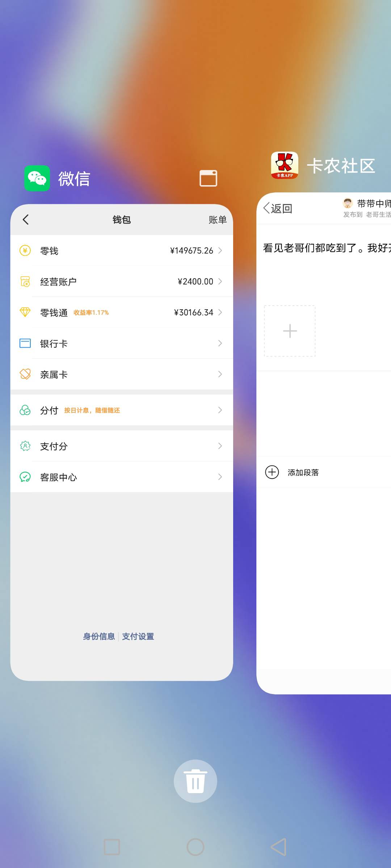The height and width of the screenshot is (868, 391).
Task: Tap 零钱 row label
Action: tap(49, 251)
